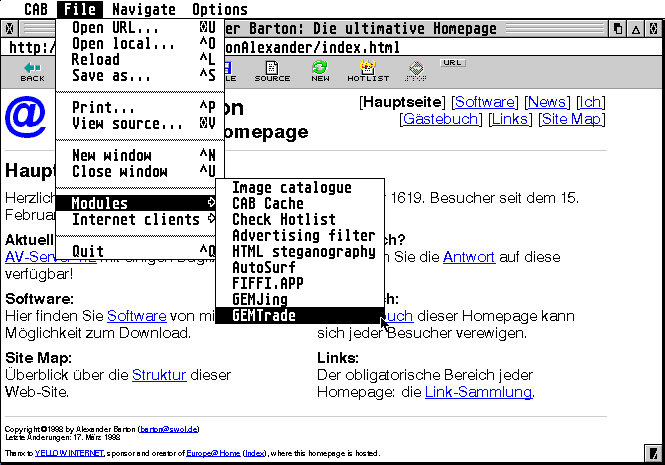Open the Site Map navigation link
This screenshot has height=465, width=665.
click(x=571, y=119)
